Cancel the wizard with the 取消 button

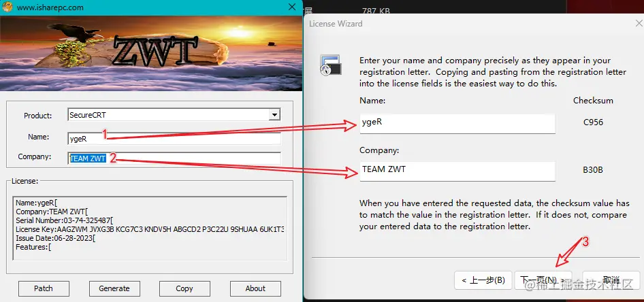611,280
